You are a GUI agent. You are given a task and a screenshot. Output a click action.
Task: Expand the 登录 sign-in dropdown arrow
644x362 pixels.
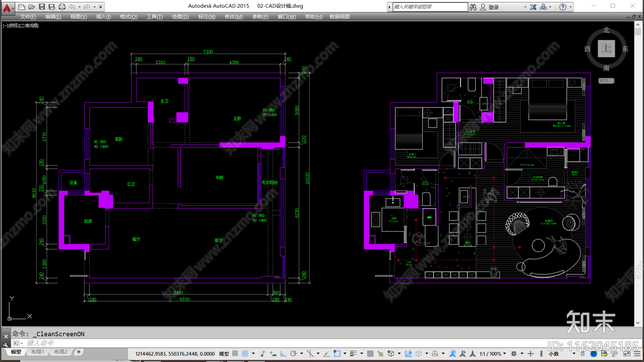525,7
